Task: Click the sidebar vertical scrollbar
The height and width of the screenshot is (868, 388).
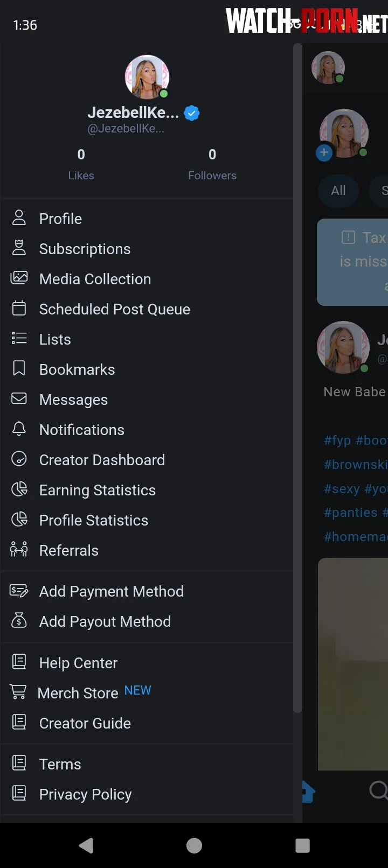Action: [297, 378]
